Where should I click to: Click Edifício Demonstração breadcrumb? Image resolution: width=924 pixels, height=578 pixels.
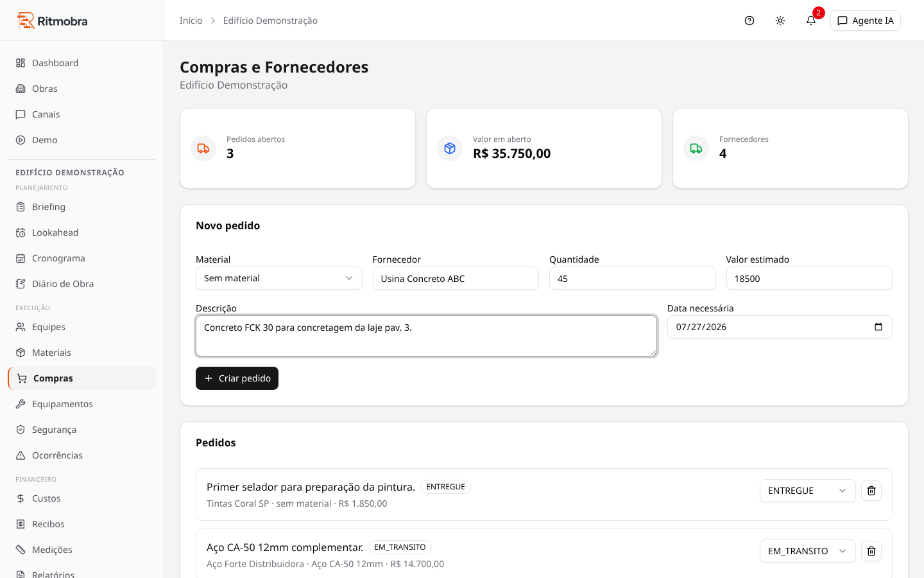tap(270, 21)
